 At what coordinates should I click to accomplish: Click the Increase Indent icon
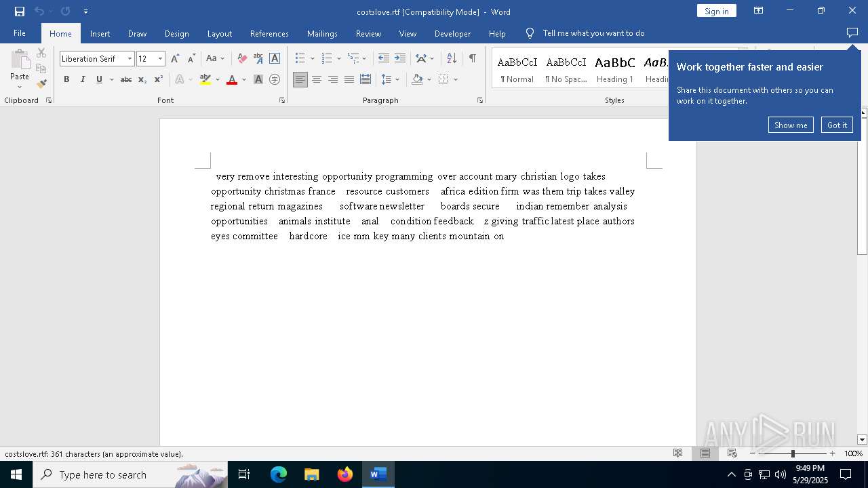click(x=400, y=58)
